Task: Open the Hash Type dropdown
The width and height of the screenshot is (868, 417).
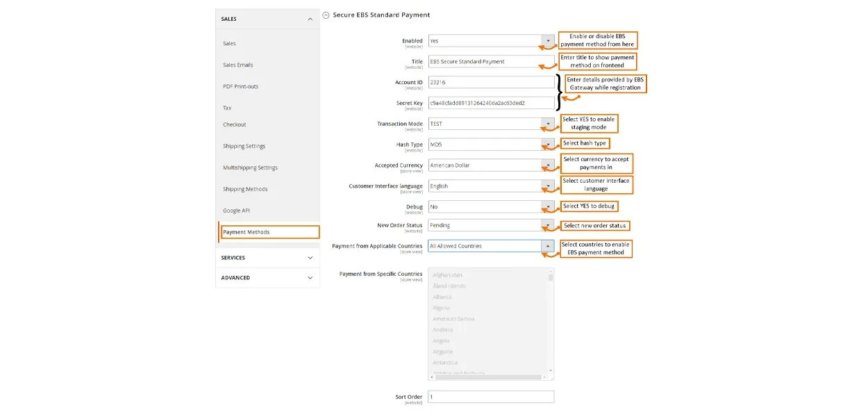Action: [491, 145]
